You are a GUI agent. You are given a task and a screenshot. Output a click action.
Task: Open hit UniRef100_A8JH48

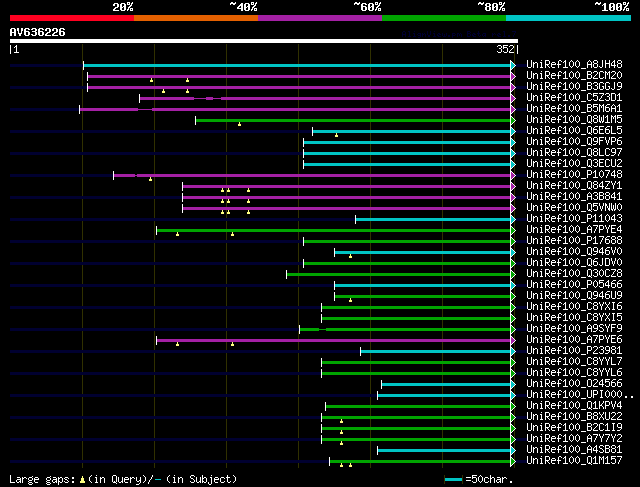[574, 64]
